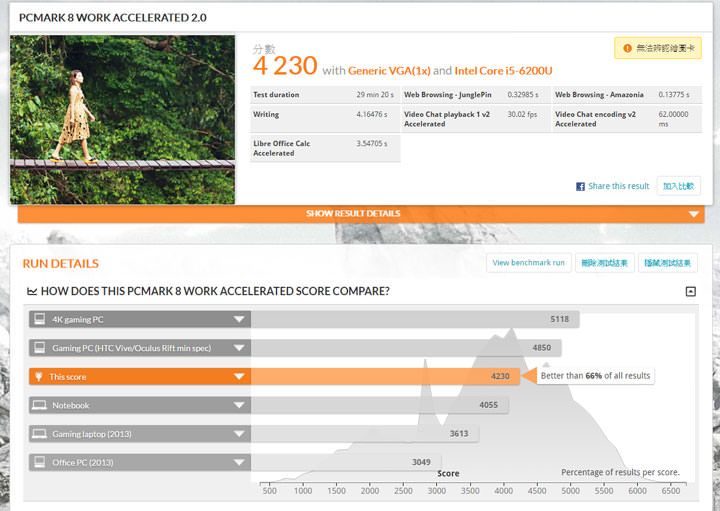The width and height of the screenshot is (720, 511).
Task: Click the 加入比較 compare button
Action: [680, 186]
